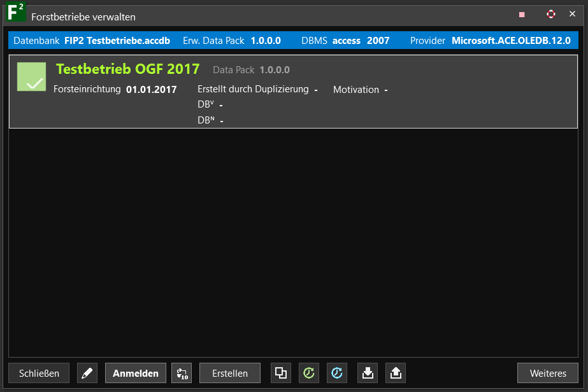Click the F² application logo
588x392 pixels.
15,13
